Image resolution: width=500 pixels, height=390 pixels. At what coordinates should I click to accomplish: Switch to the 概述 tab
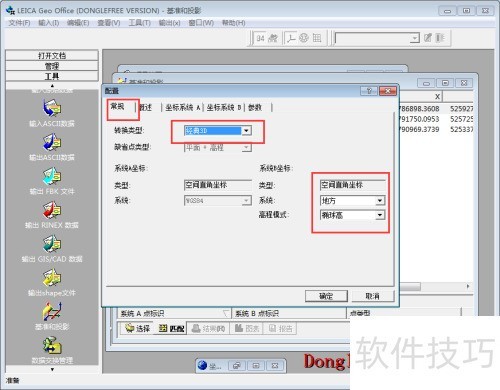point(146,107)
